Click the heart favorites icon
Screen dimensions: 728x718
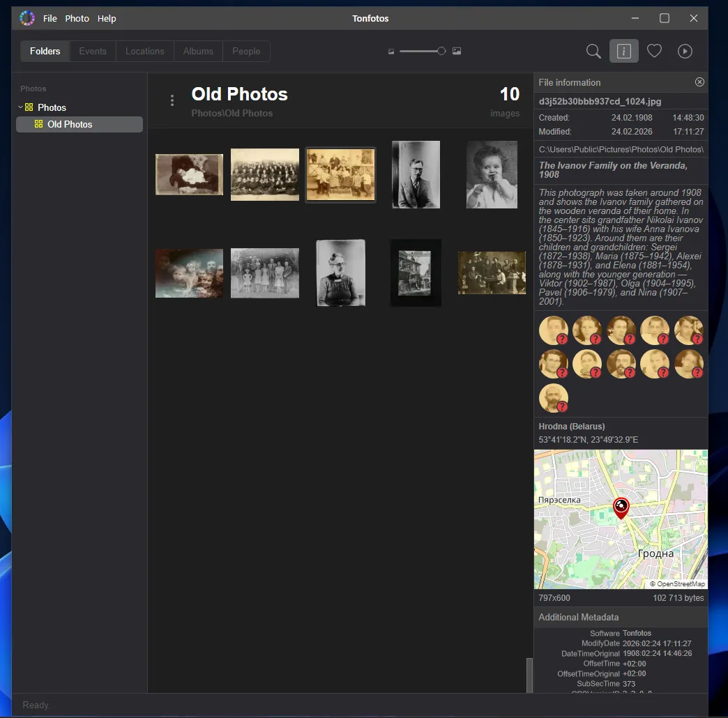[654, 51]
